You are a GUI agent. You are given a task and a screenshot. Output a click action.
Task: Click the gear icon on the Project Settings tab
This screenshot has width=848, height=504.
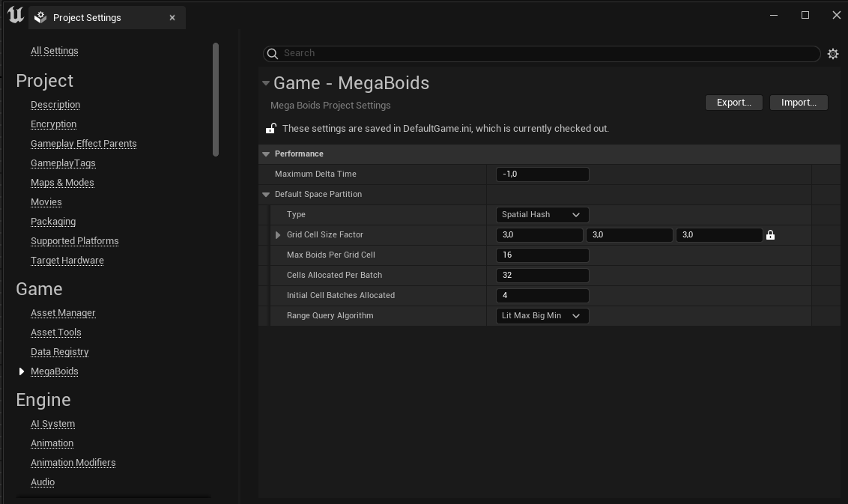coord(40,16)
